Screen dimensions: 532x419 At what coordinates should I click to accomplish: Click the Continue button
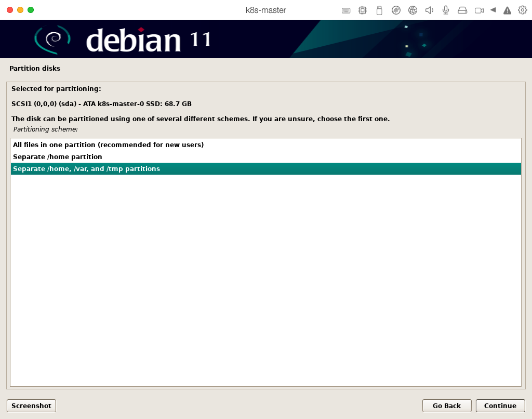coord(500,406)
